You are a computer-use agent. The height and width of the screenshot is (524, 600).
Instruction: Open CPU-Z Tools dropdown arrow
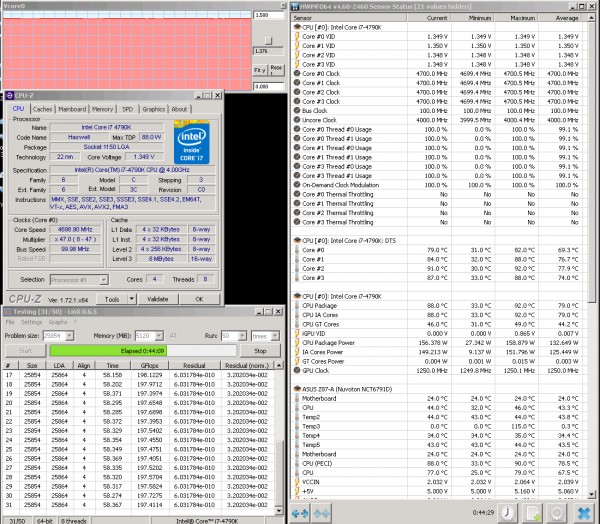pos(131,299)
